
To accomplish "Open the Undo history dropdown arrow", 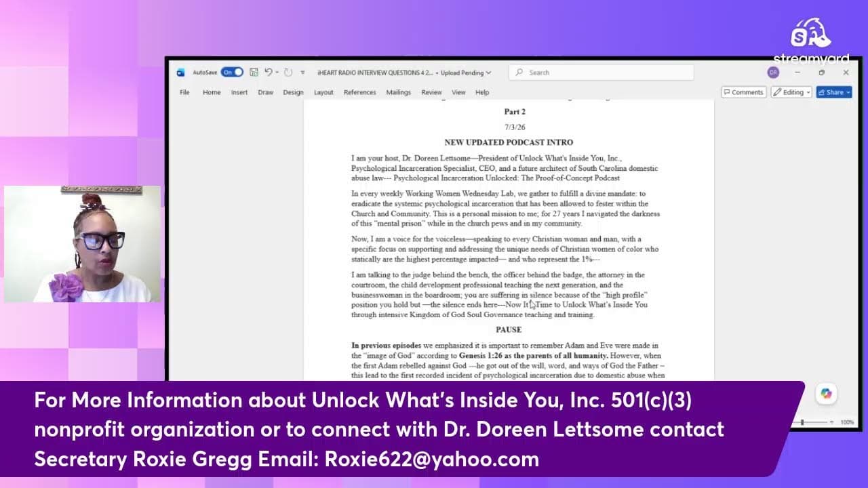I will [277, 73].
